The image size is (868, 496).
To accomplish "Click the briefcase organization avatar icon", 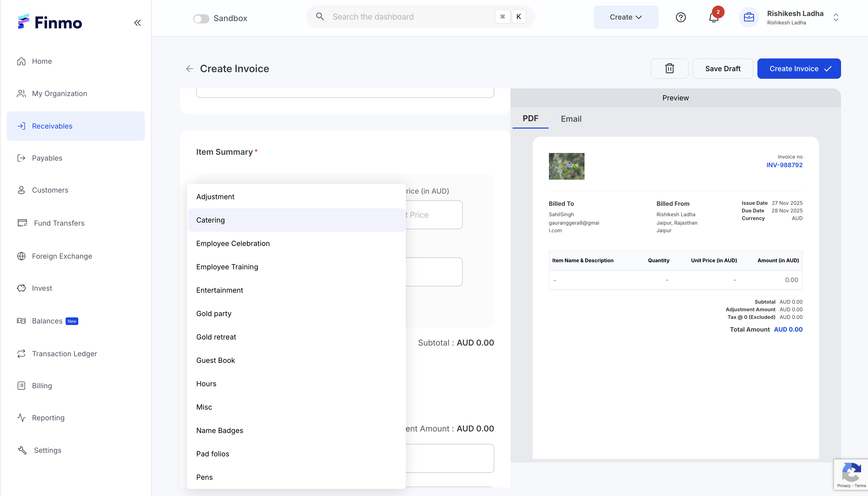I will 749,17.
